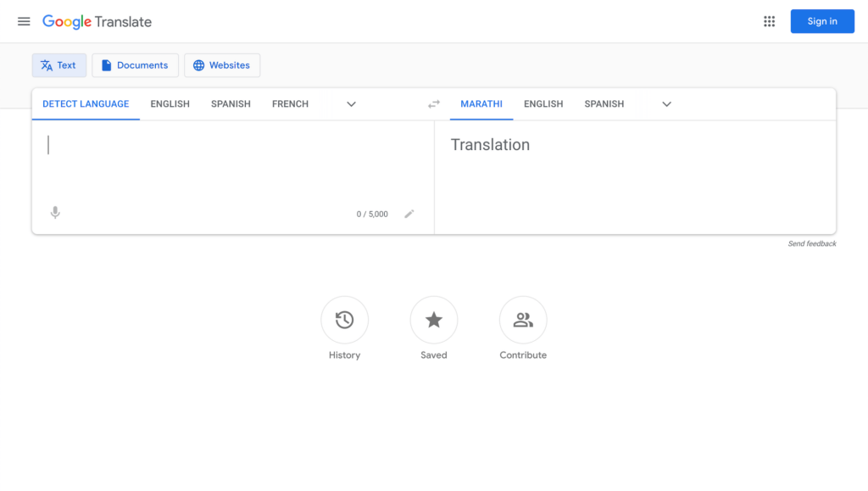
Task: Sign in to Google Translate
Action: pos(821,21)
